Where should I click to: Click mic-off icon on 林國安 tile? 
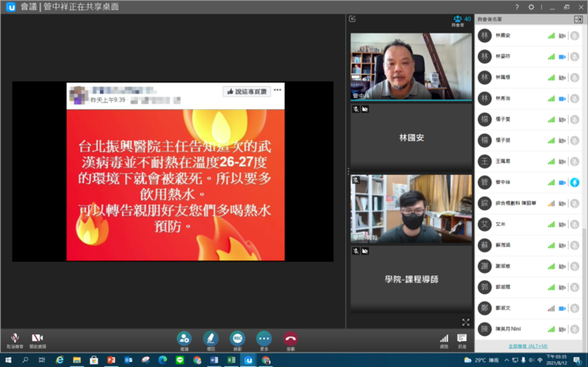click(x=355, y=109)
